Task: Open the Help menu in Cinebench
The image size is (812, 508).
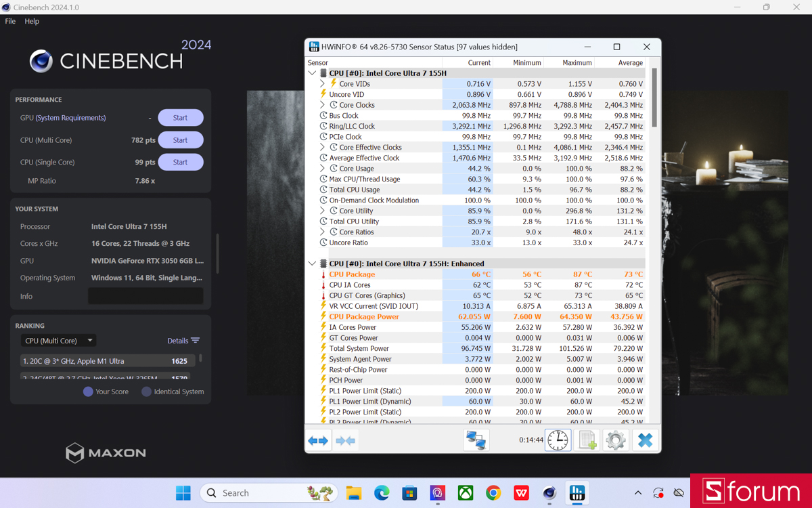Action: tap(31, 21)
